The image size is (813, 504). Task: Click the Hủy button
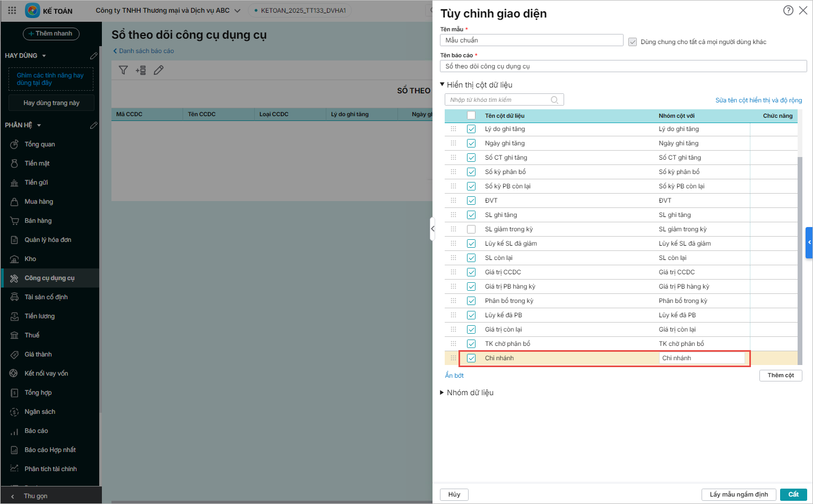coord(454,494)
